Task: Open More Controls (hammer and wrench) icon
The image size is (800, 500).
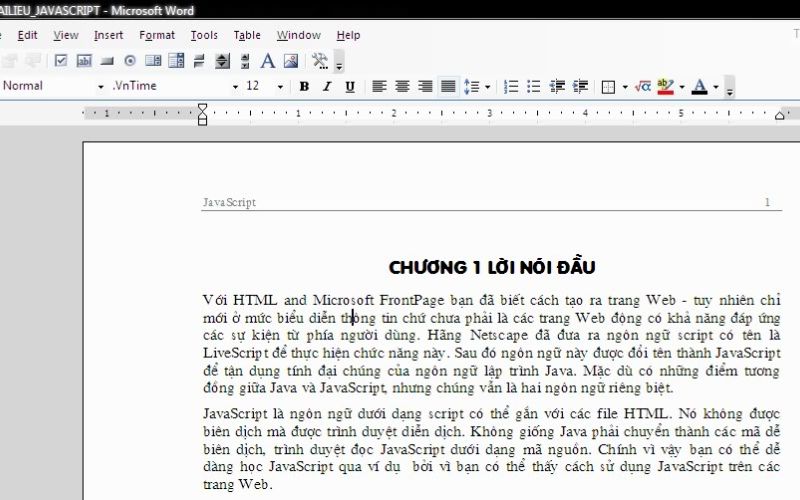Action: pos(320,61)
